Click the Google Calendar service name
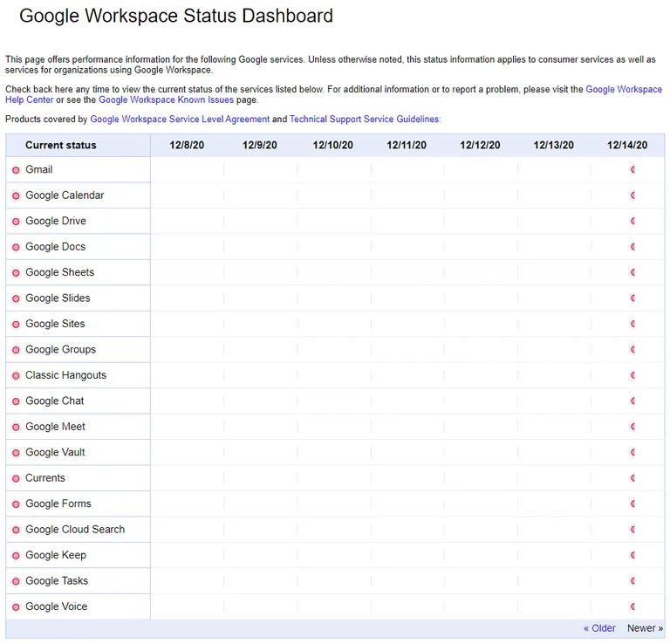 [65, 195]
